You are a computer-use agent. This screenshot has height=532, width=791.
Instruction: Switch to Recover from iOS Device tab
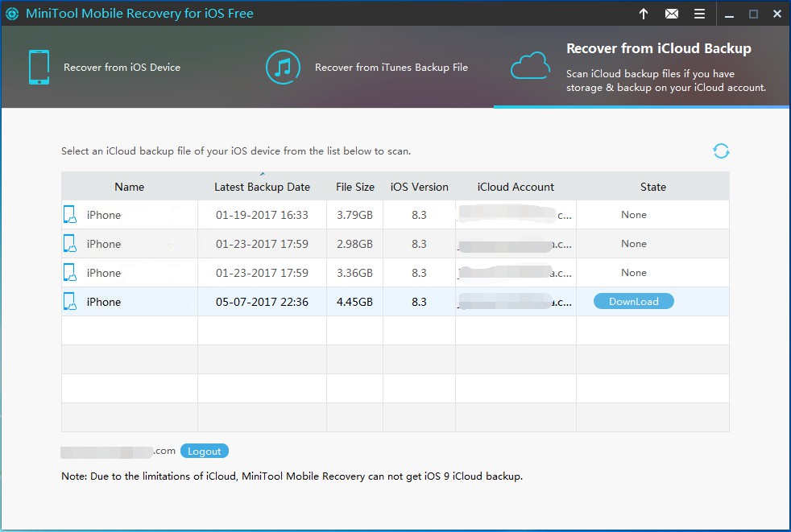[122, 68]
